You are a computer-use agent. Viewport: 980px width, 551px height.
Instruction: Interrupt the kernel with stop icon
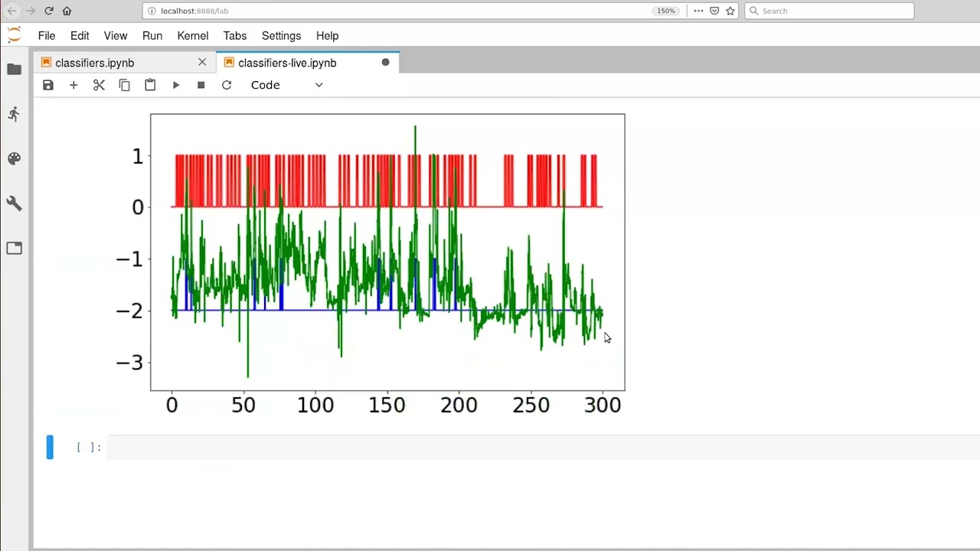(201, 85)
